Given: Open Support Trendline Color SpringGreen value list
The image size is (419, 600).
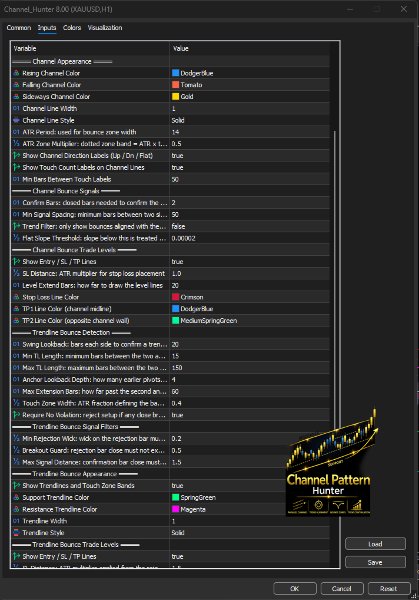Looking at the screenshot, I should point(249,497).
